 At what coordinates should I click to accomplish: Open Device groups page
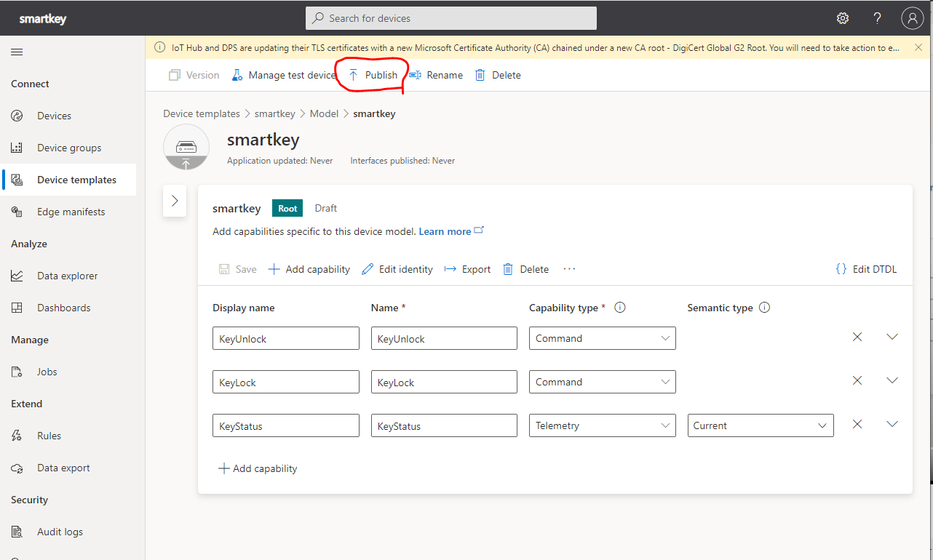point(68,148)
